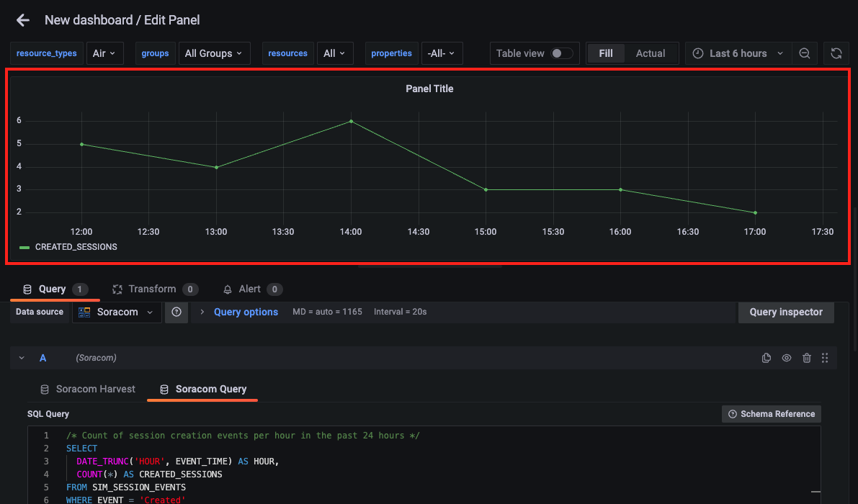
Task: Toggle visibility of query A
Action: (787, 358)
